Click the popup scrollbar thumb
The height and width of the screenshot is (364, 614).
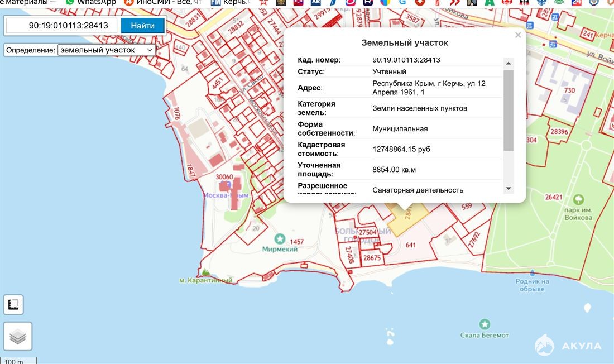[508, 110]
